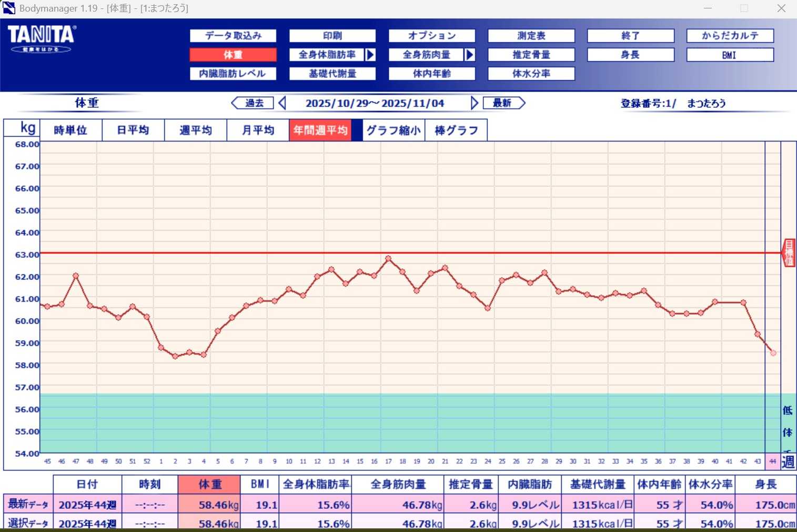Toggle the 棒グラフ bar chart mode

(456, 130)
